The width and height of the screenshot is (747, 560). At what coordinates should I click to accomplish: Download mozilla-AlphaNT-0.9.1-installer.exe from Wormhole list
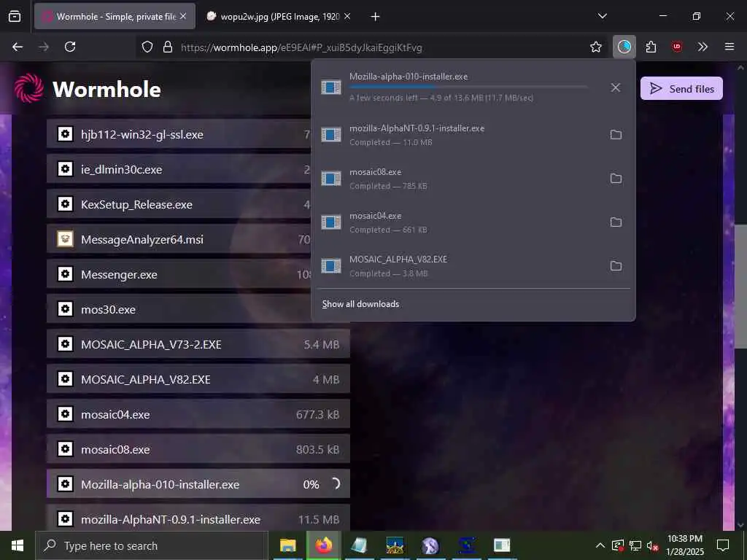(198, 519)
